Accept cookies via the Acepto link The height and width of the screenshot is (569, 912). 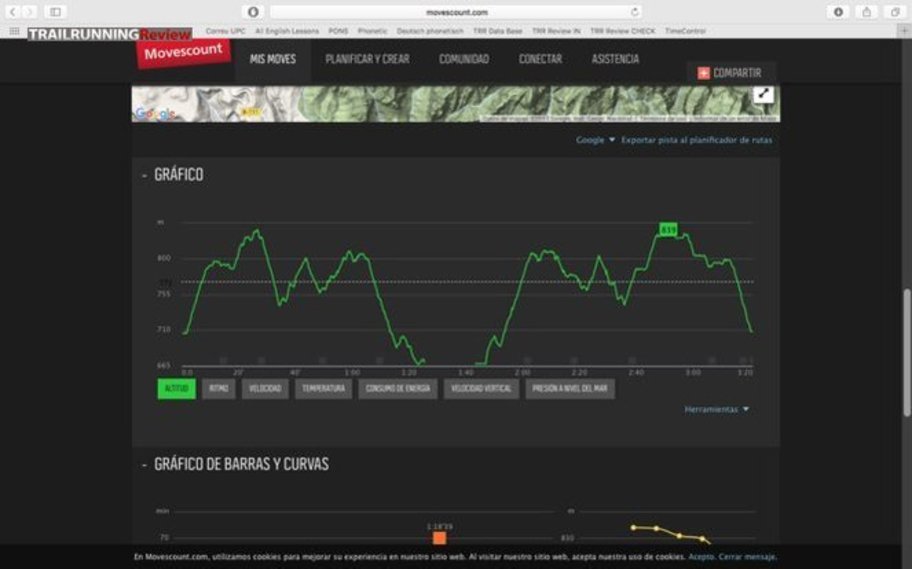[x=701, y=557]
